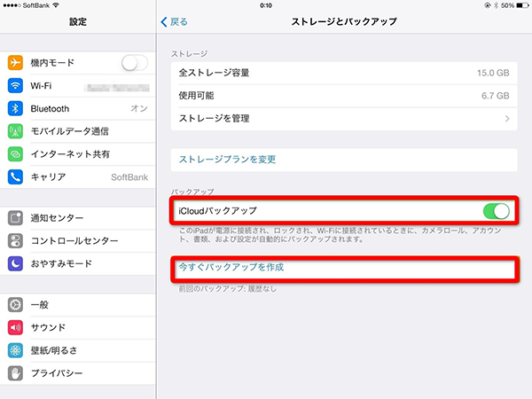
Task: Open the キャリア row
Action: point(78,176)
